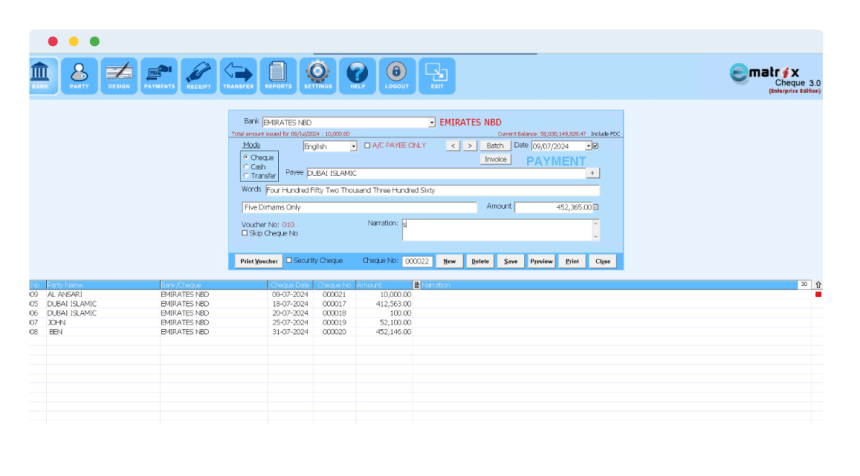Image resolution: width=860 pixels, height=476 pixels.
Task: Click into the Payee field
Action: click(x=446, y=173)
